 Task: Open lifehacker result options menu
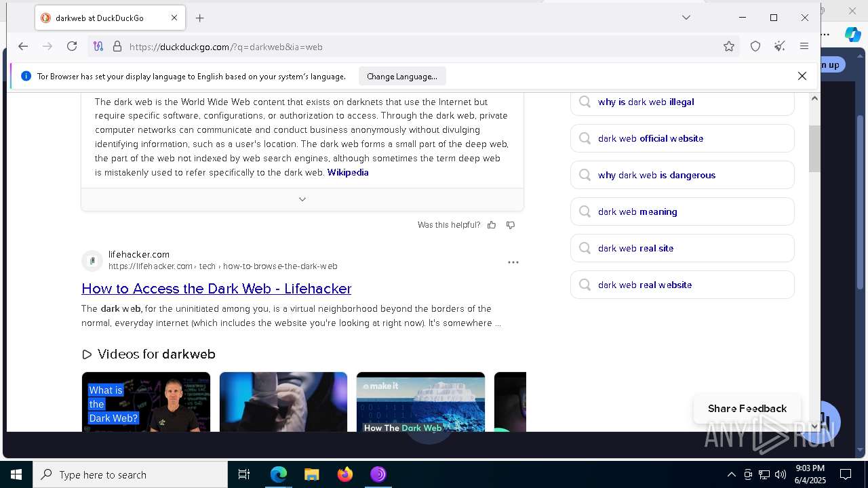tap(513, 262)
